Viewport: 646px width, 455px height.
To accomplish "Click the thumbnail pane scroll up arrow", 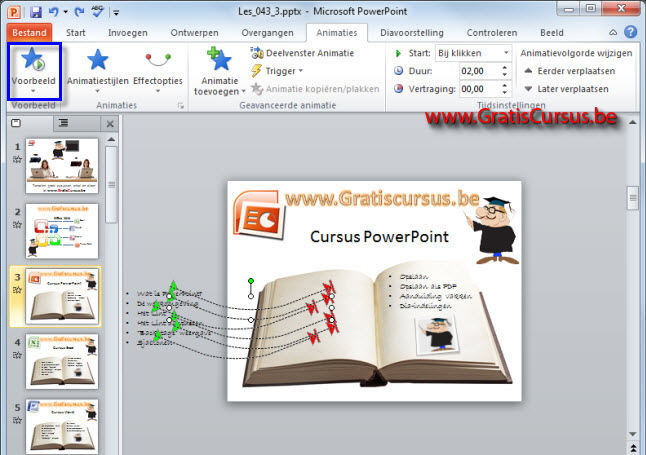I will tap(111, 139).
